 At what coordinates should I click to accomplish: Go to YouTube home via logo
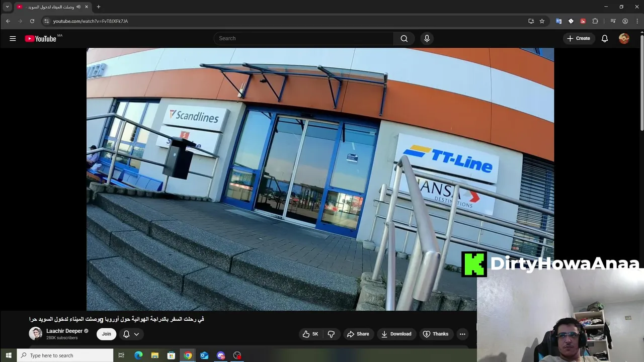41,39
